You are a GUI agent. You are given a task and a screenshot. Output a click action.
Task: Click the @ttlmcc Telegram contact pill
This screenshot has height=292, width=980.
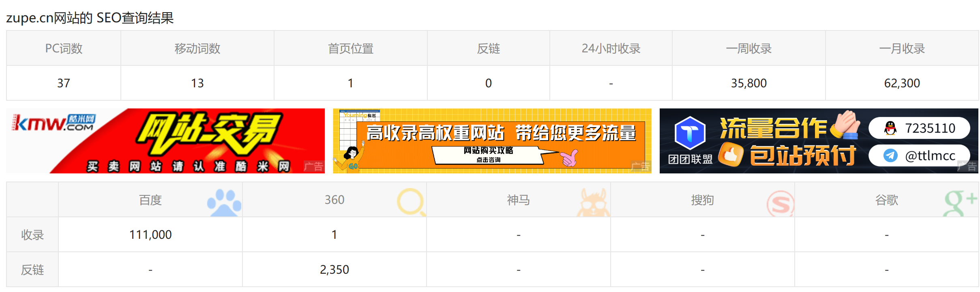pyautogui.click(x=919, y=156)
